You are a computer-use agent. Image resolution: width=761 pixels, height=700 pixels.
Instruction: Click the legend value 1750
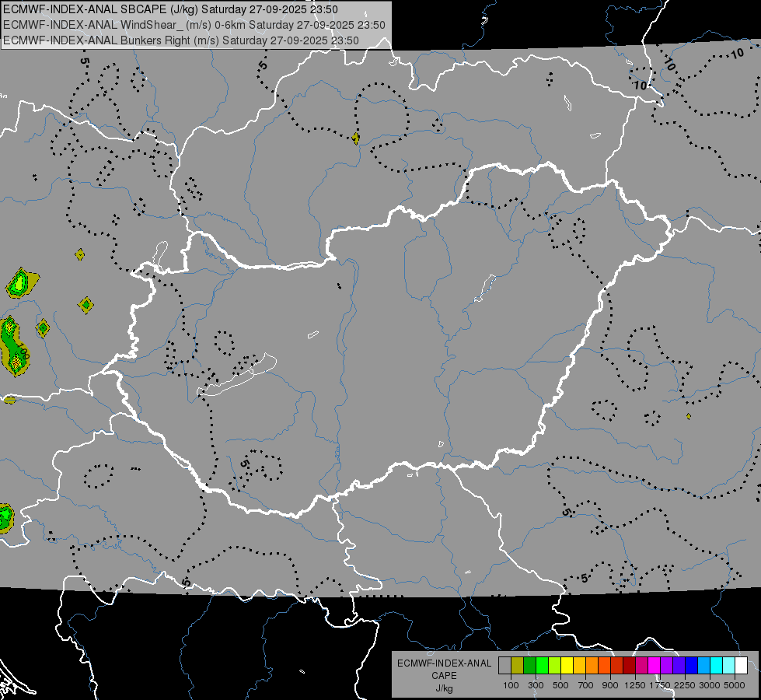coord(660,685)
